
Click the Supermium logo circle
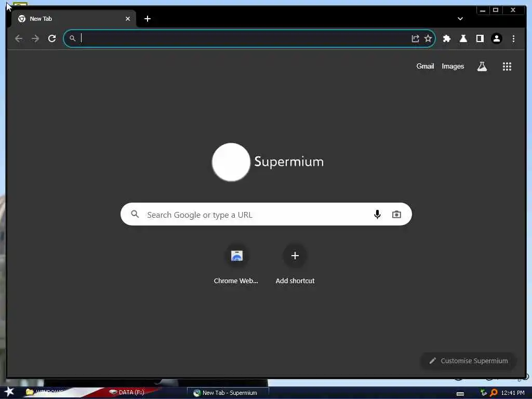tap(231, 162)
